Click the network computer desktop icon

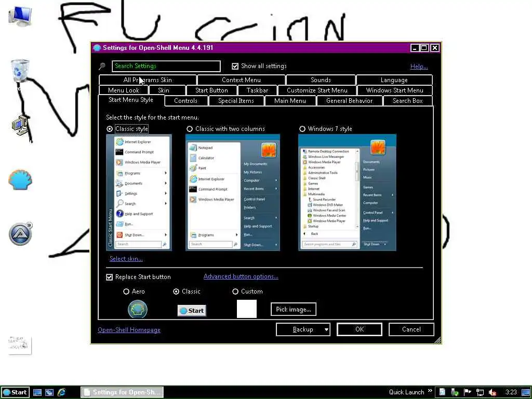[x=20, y=125]
